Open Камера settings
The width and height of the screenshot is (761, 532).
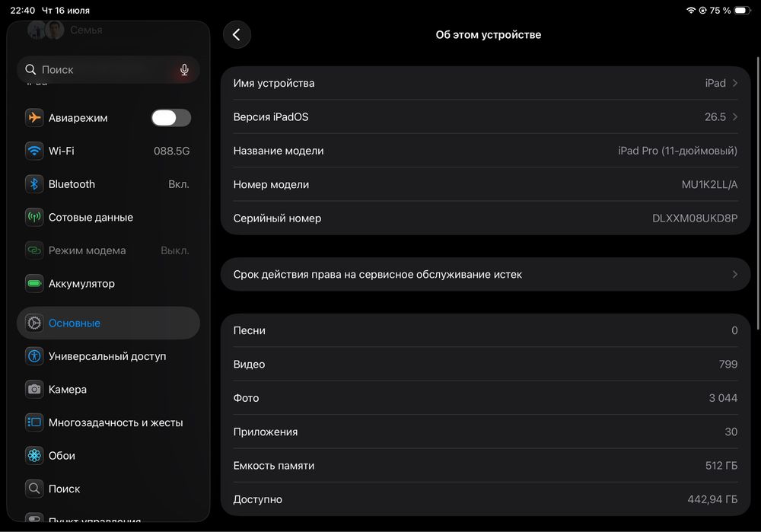pyautogui.click(x=108, y=389)
